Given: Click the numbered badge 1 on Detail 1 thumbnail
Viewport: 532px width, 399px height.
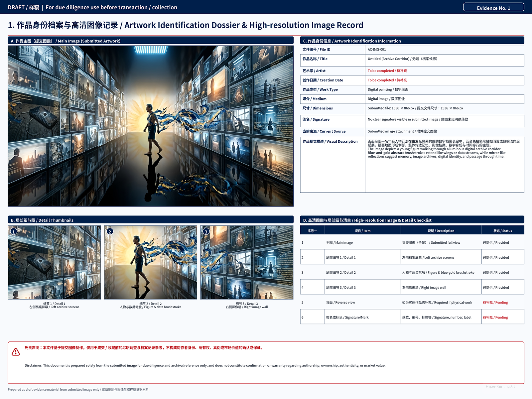Looking at the screenshot, I should coord(14,231).
